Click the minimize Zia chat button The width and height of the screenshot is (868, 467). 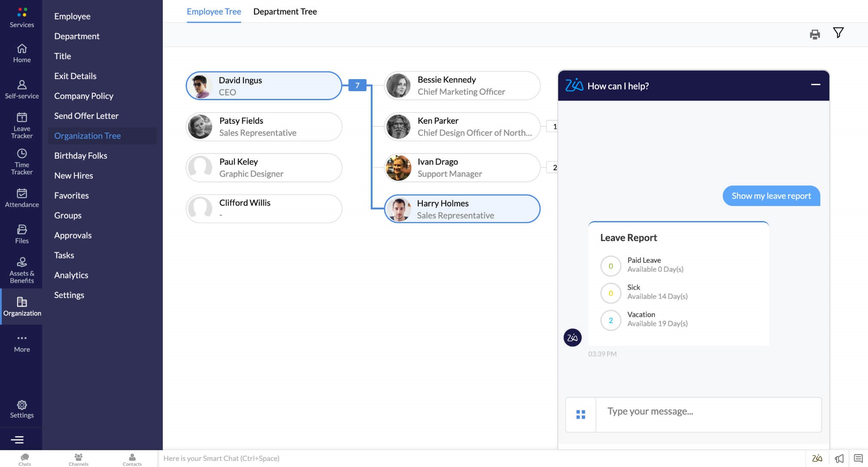coord(816,85)
